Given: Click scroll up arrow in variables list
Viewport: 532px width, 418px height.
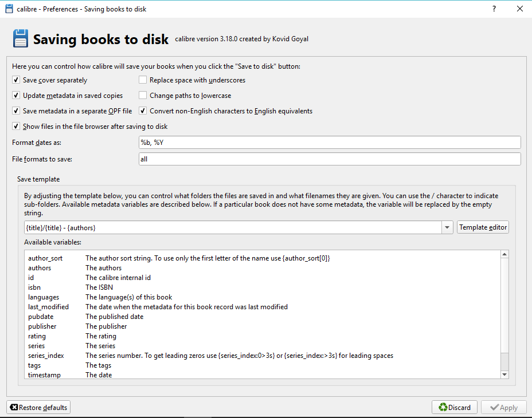Looking at the screenshot, I should coord(504,254).
